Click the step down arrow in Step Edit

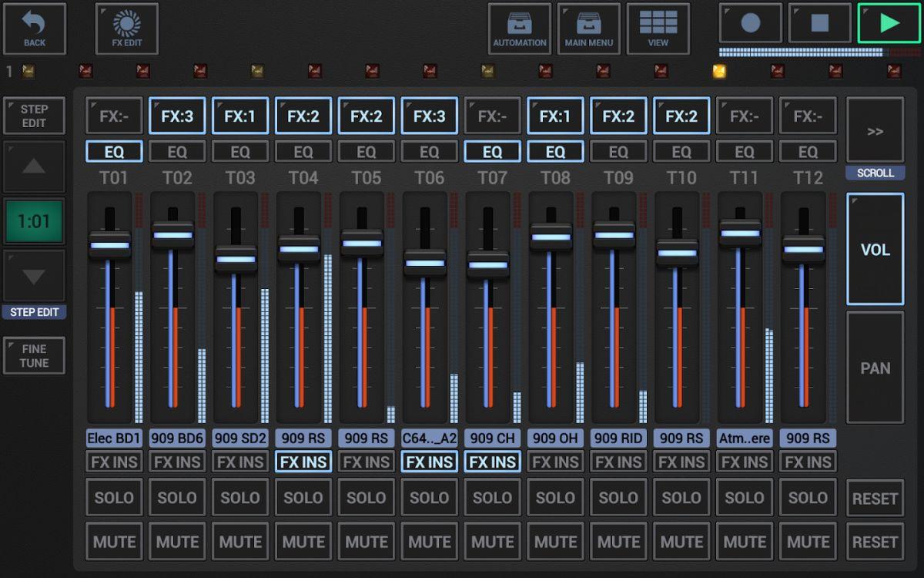click(34, 276)
